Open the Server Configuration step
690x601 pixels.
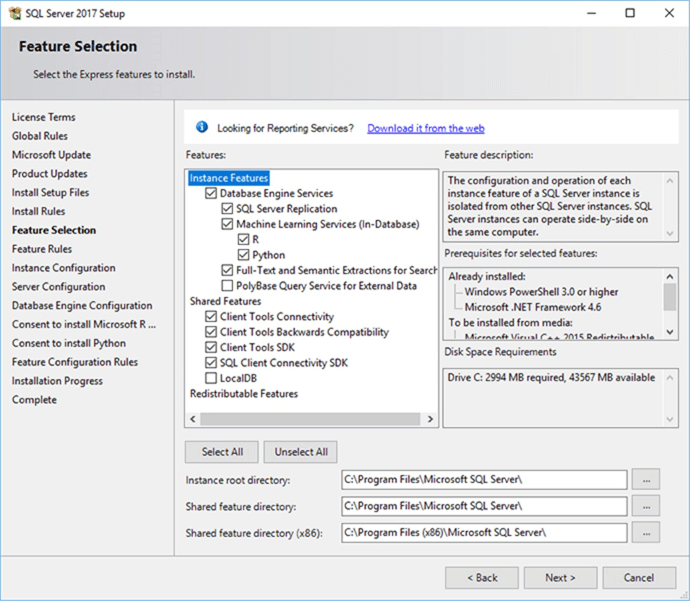tap(58, 287)
